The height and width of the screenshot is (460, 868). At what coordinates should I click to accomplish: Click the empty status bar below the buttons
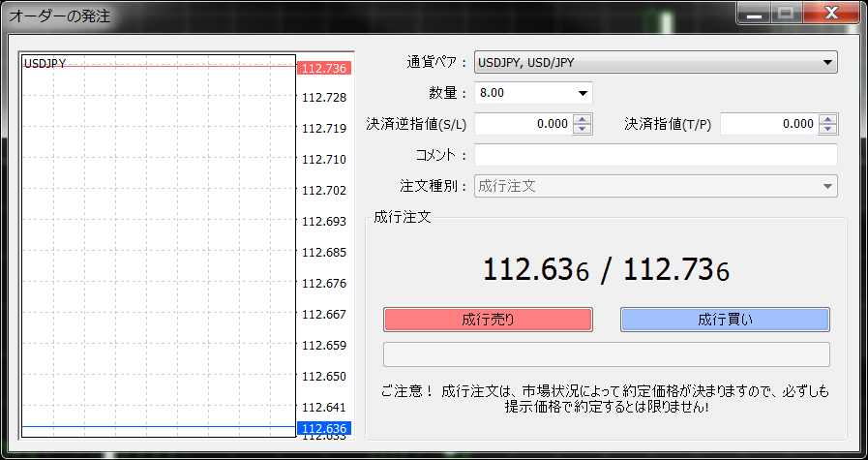point(606,354)
